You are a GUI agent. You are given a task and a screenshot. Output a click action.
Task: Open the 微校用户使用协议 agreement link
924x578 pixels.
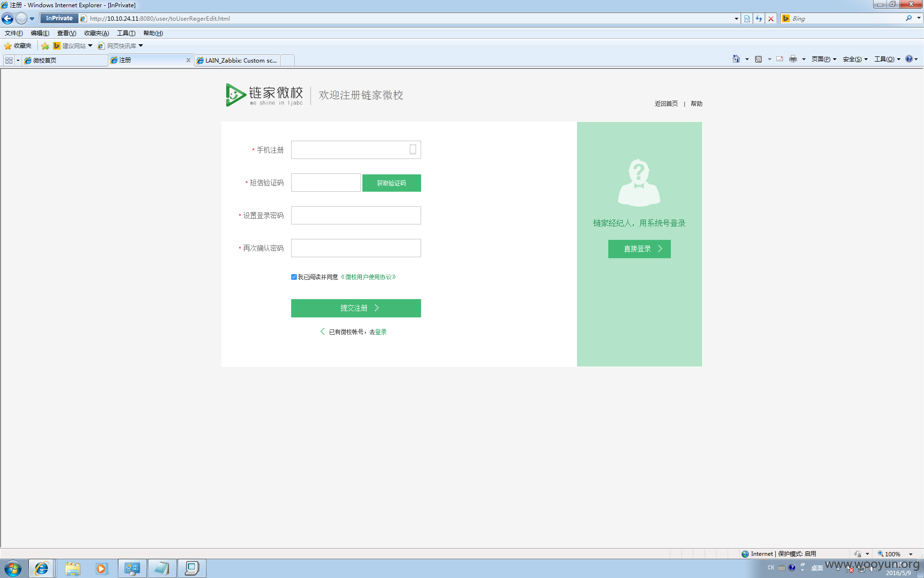click(x=368, y=277)
